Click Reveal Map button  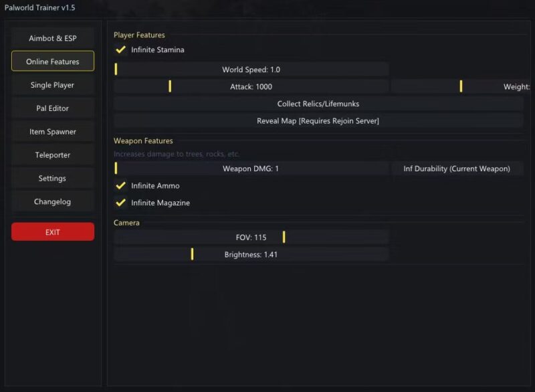318,121
